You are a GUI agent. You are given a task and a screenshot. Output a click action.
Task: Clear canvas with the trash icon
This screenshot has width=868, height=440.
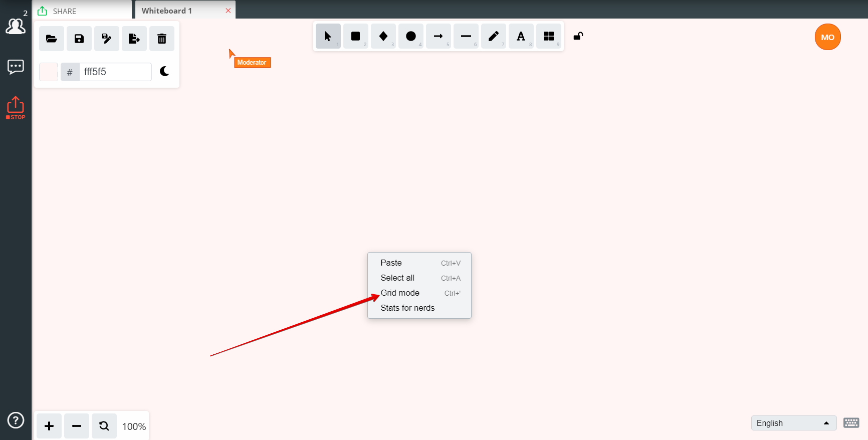point(162,39)
